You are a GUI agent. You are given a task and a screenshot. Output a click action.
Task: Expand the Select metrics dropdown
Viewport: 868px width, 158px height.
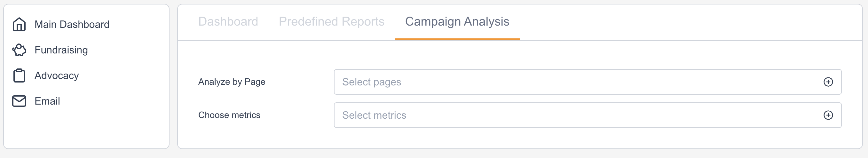[x=573, y=115]
